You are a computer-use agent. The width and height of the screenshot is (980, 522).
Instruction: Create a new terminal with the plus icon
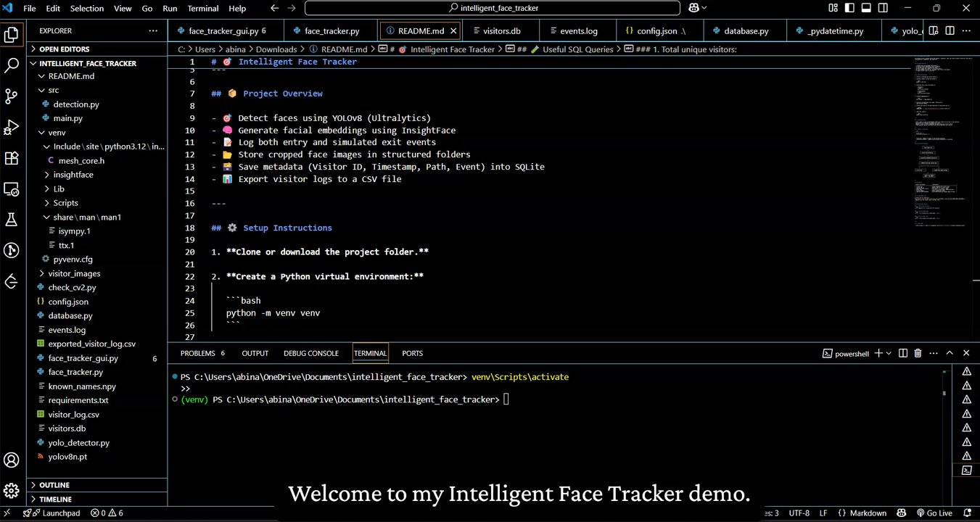tap(878, 353)
